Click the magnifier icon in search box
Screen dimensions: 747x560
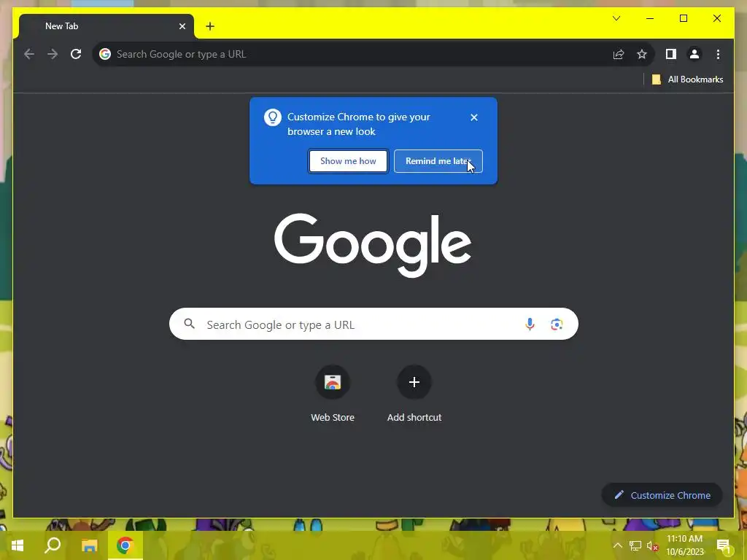(x=190, y=324)
